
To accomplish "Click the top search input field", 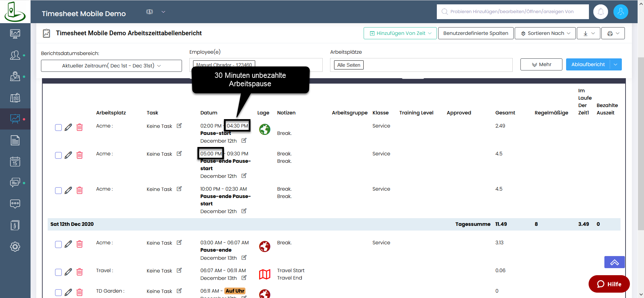I will (512, 12).
